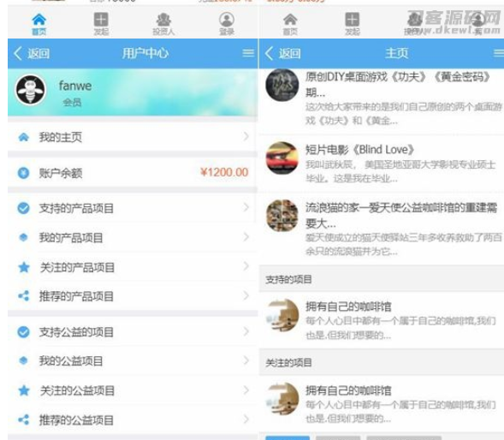This screenshot has width=504, height=440.
Task: Open 投资人 investors tab in left panel
Action: 163,25
